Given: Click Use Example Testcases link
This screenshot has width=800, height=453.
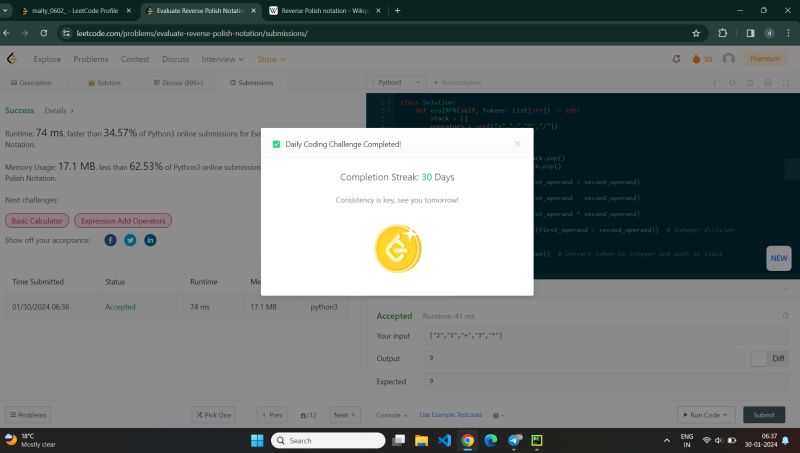Looking at the screenshot, I should 451,415.
